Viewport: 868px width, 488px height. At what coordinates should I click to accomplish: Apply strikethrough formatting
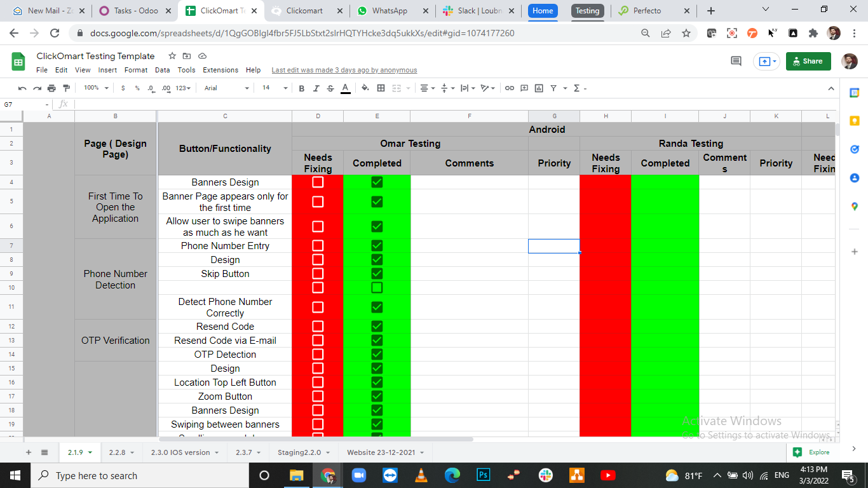(330, 88)
